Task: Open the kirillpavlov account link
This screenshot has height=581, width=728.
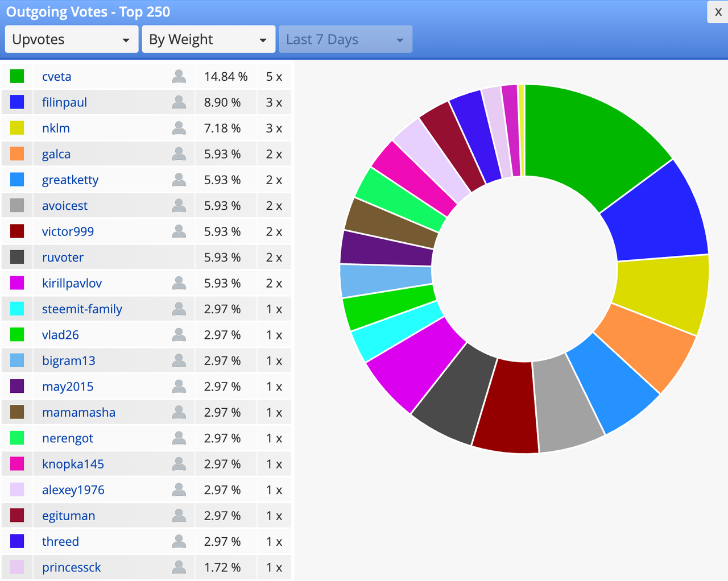Action: coord(72,283)
